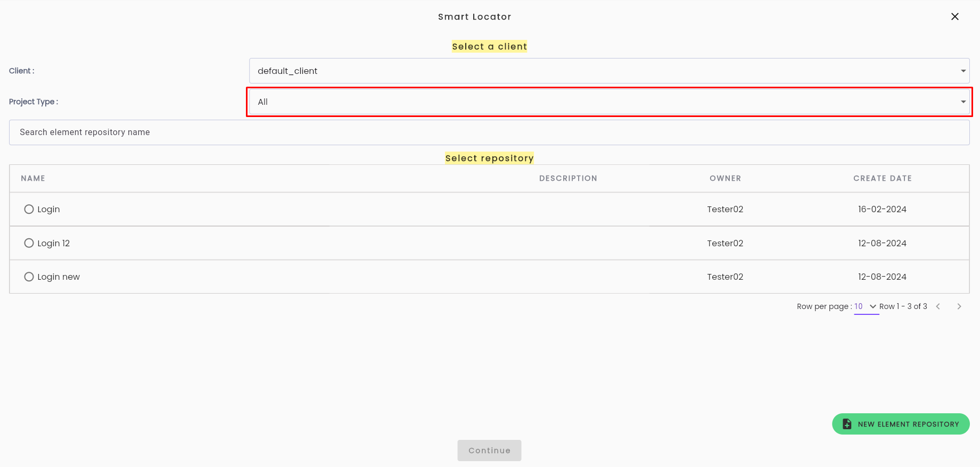Go to next page arrow
Viewport: 980px width, 467px height.
pos(959,306)
